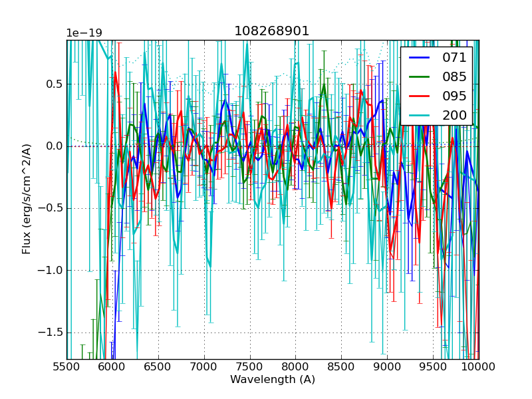Click the 0.5 y-axis tick label
The width and height of the screenshot is (532, 399).
click(x=53, y=84)
